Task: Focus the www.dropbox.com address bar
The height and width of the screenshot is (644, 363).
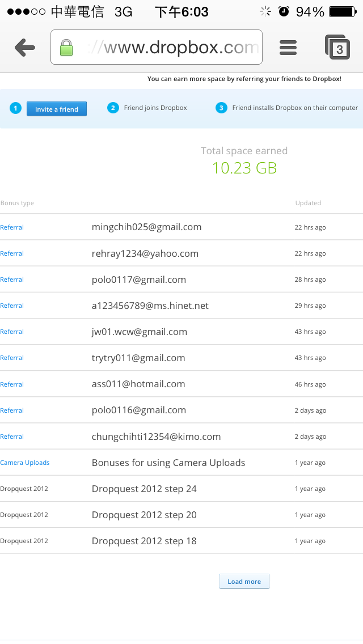Action: pos(156,47)
